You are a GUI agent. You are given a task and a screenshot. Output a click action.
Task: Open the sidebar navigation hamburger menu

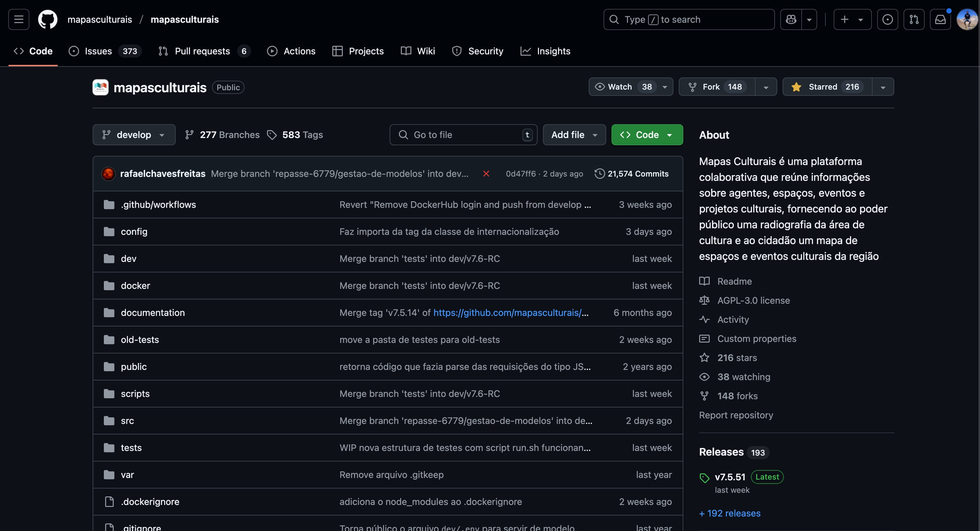(18, 19)
